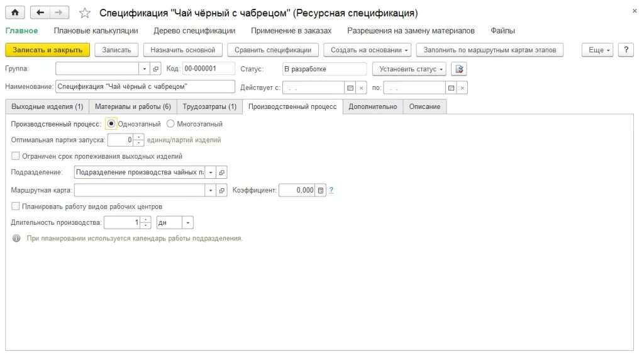The image size is (644, 357).
Task: Click into the Наименование text field
Action: click(145, 87)
